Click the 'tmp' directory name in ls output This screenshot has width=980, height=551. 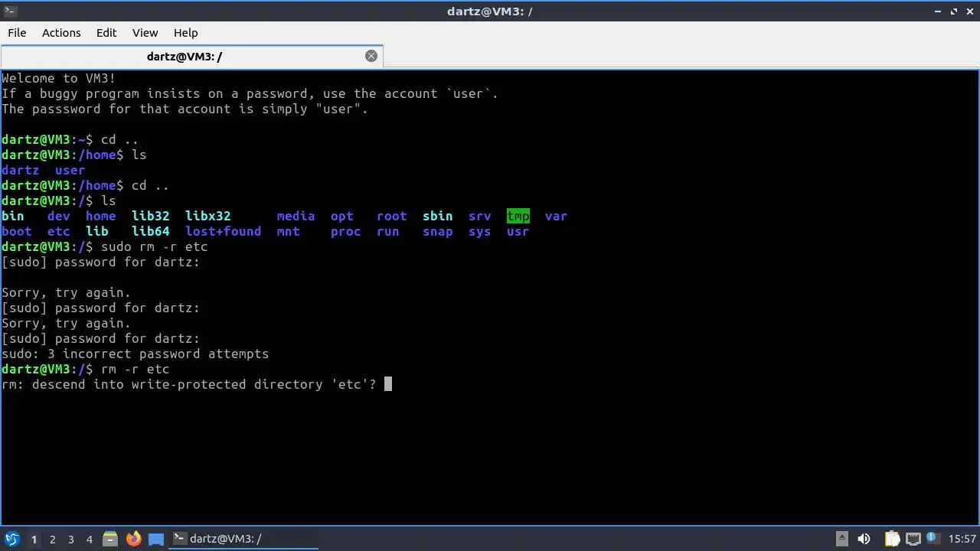(518, 217)
